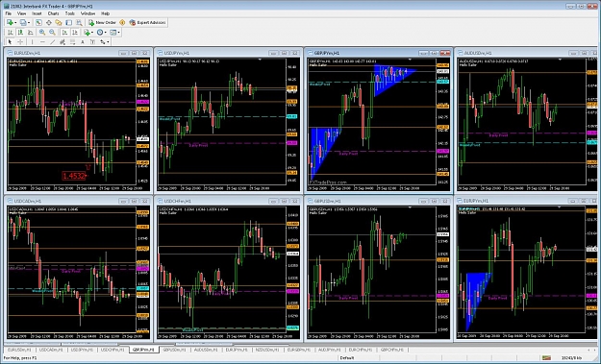Image resolution: width=601 pixels, height=364 pixels.
Task: Select the standard cursor arrow mode
Action: click(10, 41)
